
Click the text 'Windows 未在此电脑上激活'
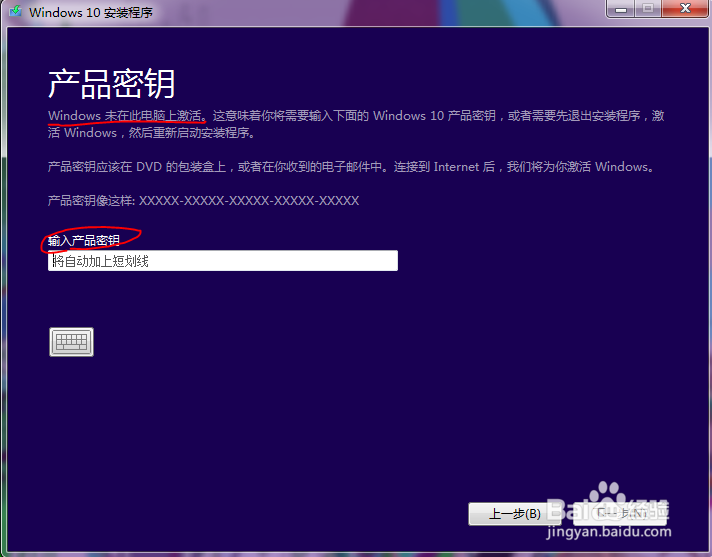click(125, 116)
